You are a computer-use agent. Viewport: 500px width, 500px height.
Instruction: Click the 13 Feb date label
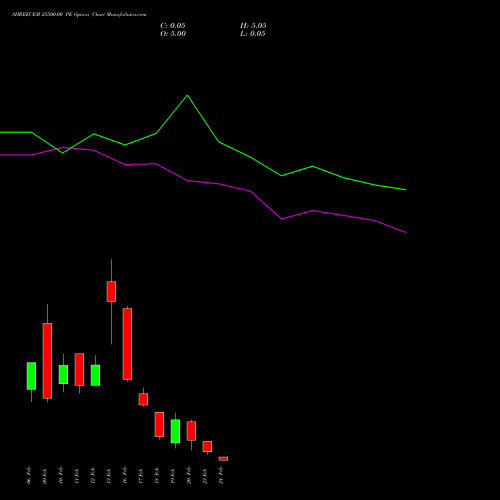tap(109, 476)
